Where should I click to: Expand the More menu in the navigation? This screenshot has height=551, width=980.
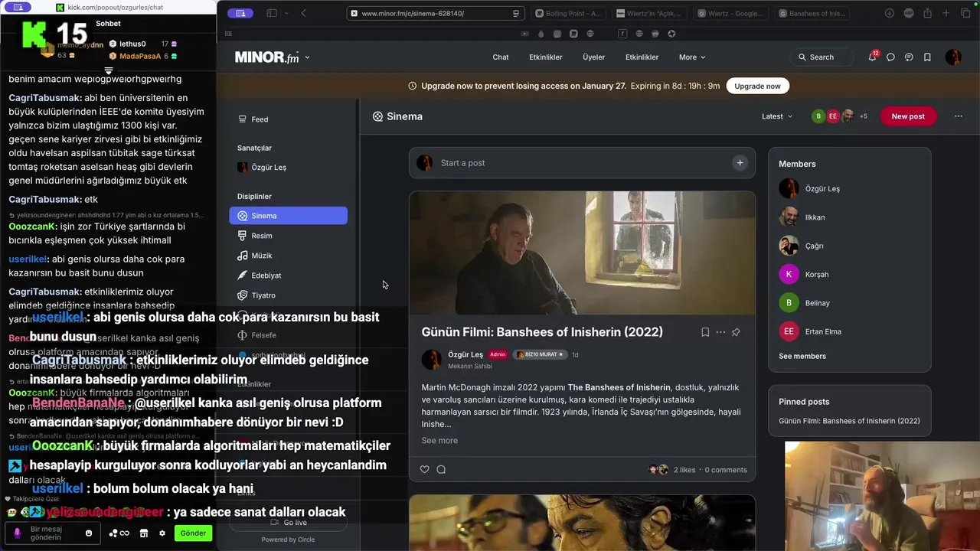[692, 57]
